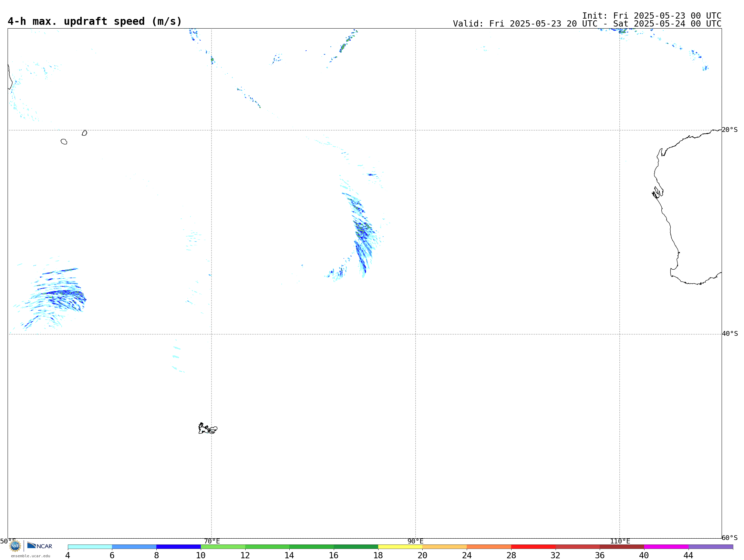Click the colorbar tick label 10
Screen dimensions: 744x560
[x=201, y=556]
